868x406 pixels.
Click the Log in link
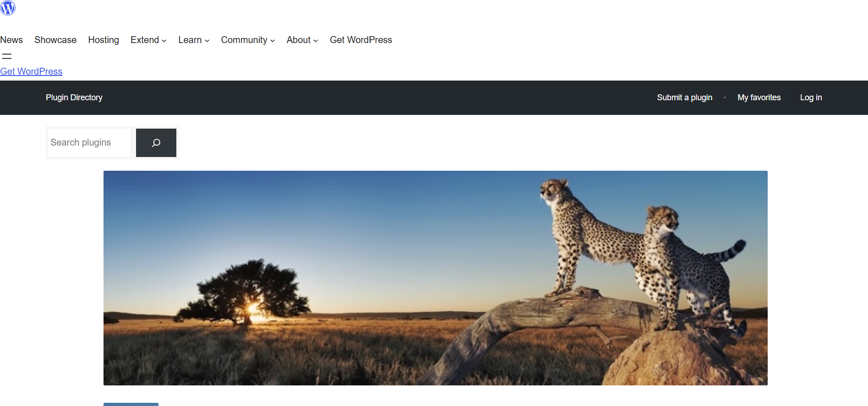[811, 97]
